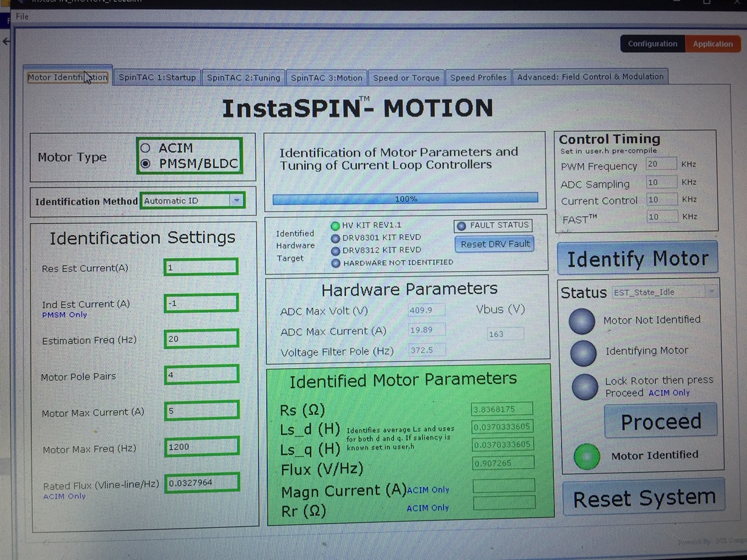Click the Res Est Current input field
This screenshot has height=560, width=747.
point(201,267)
